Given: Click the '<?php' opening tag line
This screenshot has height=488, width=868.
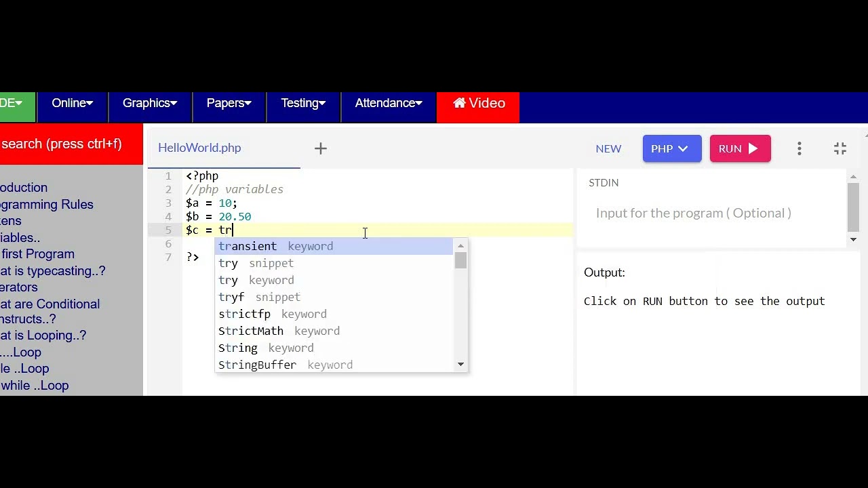Looking at the screenshot, I should coord(202,176).
